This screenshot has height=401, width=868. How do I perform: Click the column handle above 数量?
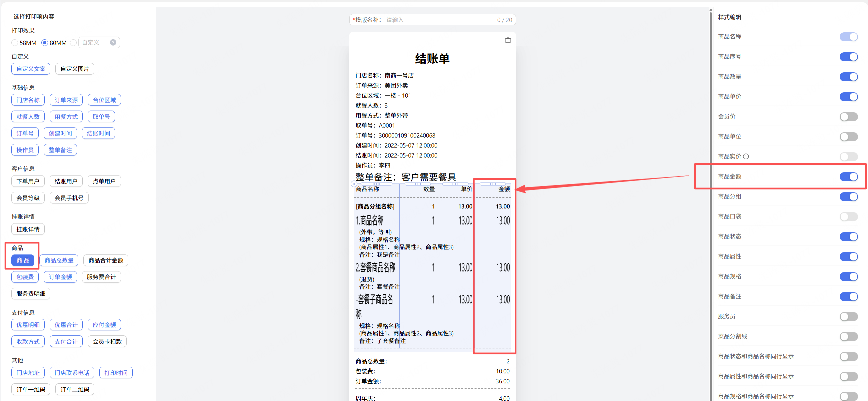pyautogui.click(x=417, y=184)
